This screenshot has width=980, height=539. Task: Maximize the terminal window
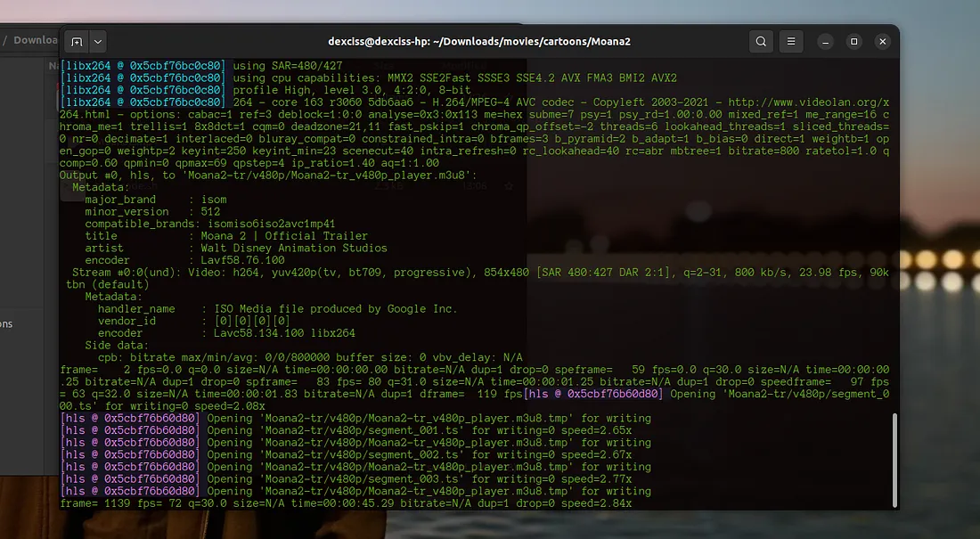click(x=853, y=42)
